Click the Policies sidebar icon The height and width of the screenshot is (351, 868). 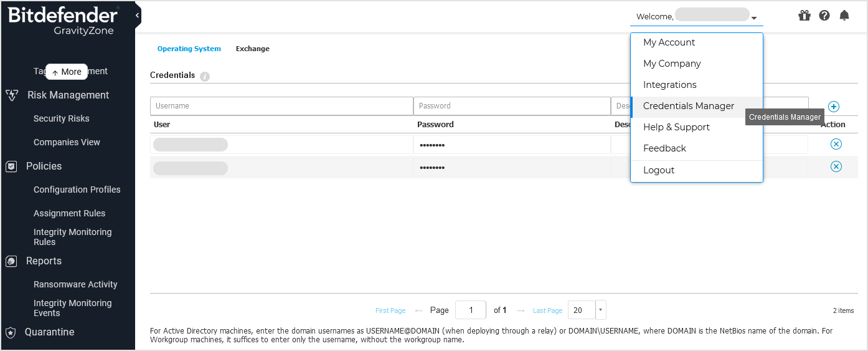coord(11,166)
